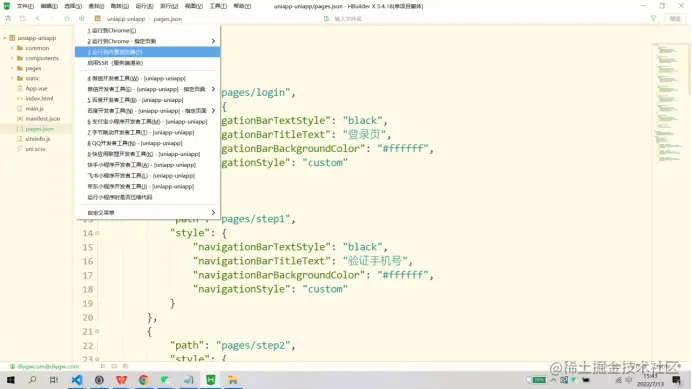Open Visual Studio Code from taskbar
Viewport: 692px width, 389px height.
77,380
